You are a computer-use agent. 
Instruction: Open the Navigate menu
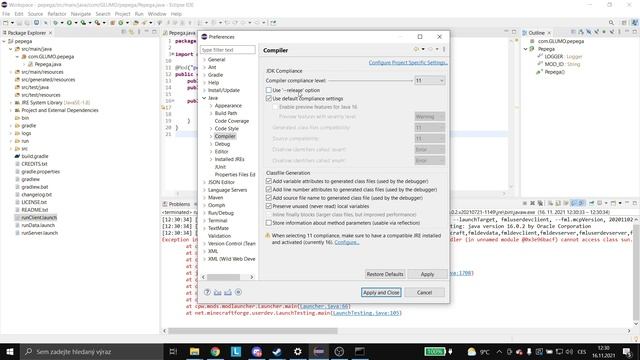click(x=81, y=14)
